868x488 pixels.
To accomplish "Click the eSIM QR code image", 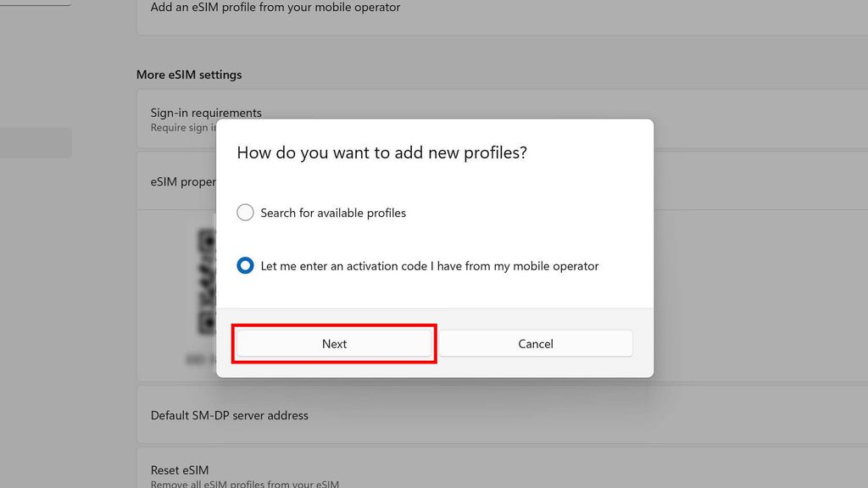I will (x=206, y=280).
